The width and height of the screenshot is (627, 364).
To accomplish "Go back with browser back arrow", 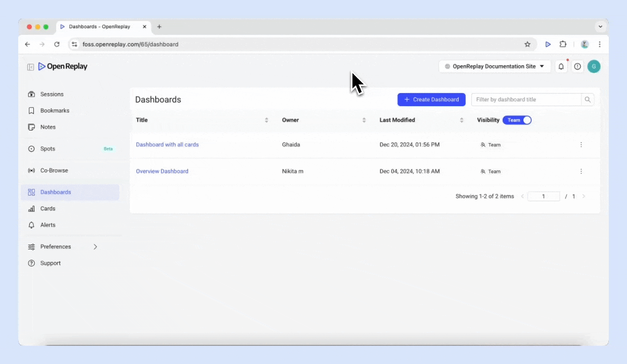I will click(27, 44).
